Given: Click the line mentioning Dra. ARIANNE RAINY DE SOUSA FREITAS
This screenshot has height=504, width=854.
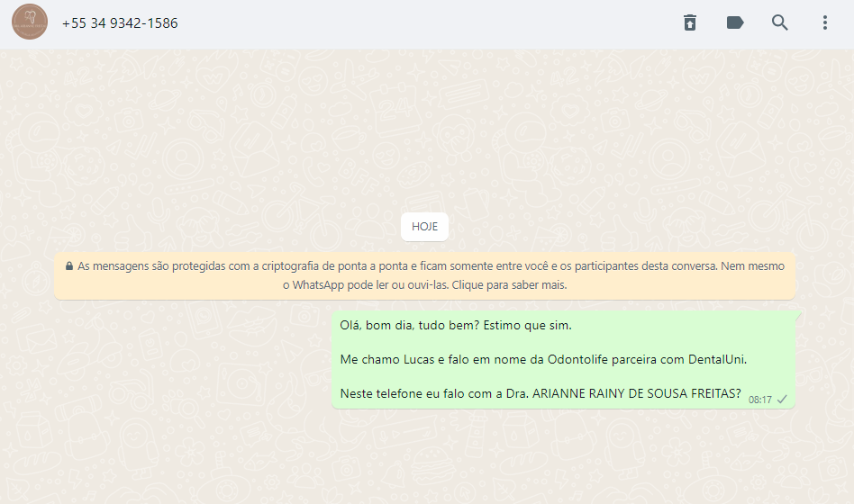Looking at the screenshot, I should coord(541,393).
